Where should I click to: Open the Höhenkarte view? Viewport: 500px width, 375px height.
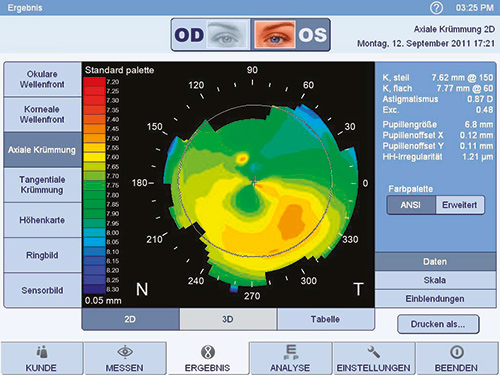42,220
